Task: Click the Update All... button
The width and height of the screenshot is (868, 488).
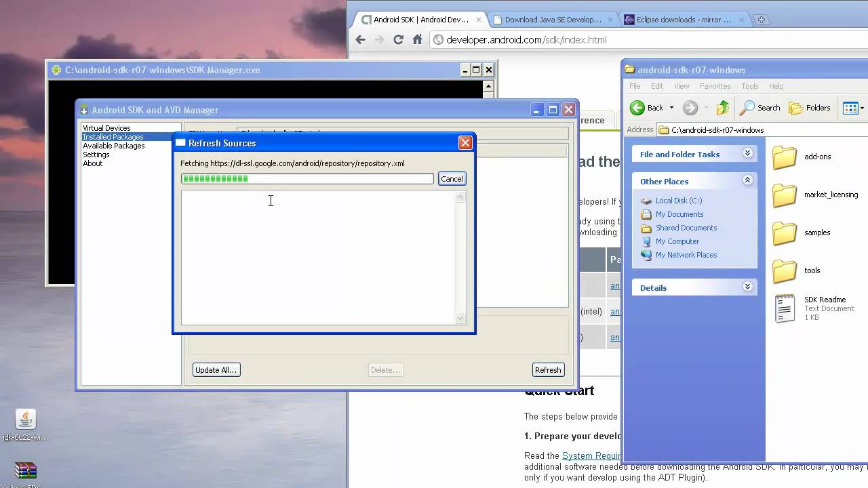Action: coord(216,370)
